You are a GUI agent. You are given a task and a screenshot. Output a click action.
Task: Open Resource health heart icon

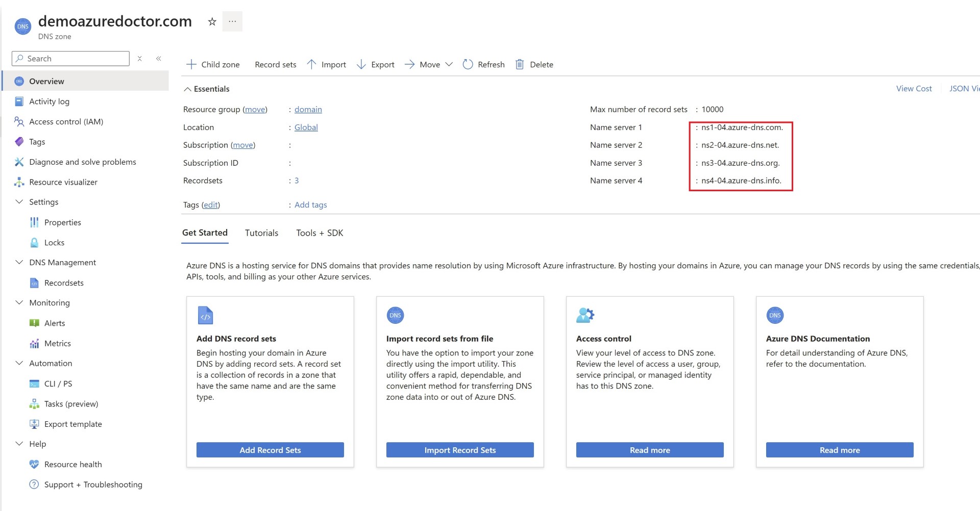click(34, 465)
